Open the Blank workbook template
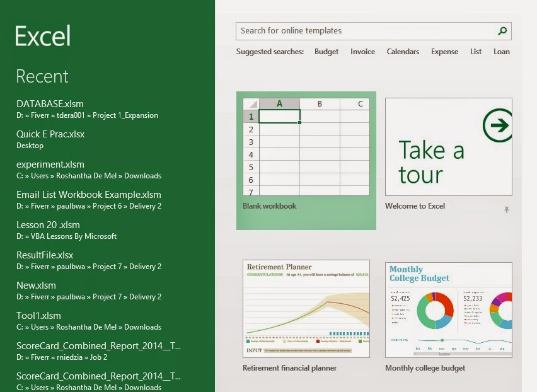 coord(306,148)
